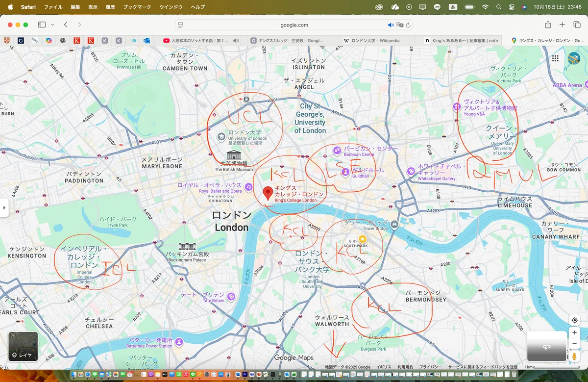Open the Google apps grid icon
This screenshot has width=588, height=382.
click(x=555, y=58)
